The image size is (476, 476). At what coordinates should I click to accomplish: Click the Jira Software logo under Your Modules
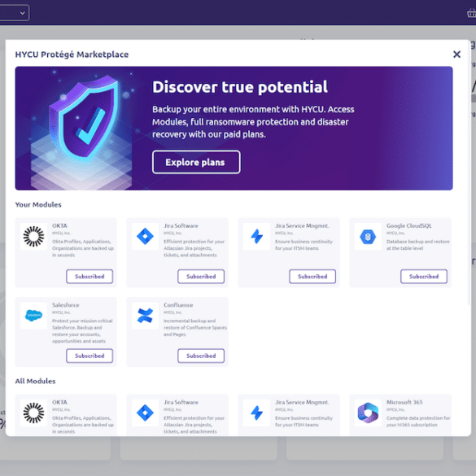click(145, 236)
